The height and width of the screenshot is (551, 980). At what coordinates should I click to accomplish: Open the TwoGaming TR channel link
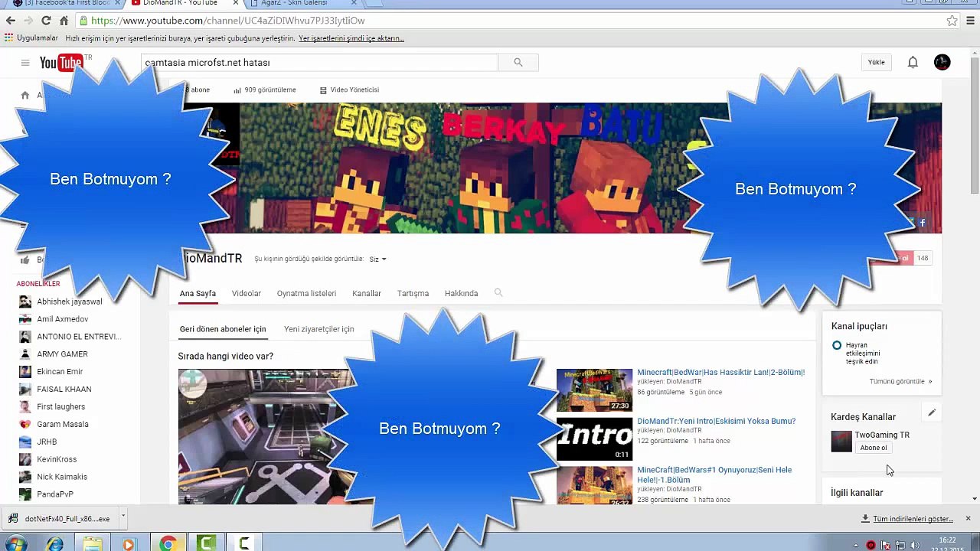(x=882, y=435)
